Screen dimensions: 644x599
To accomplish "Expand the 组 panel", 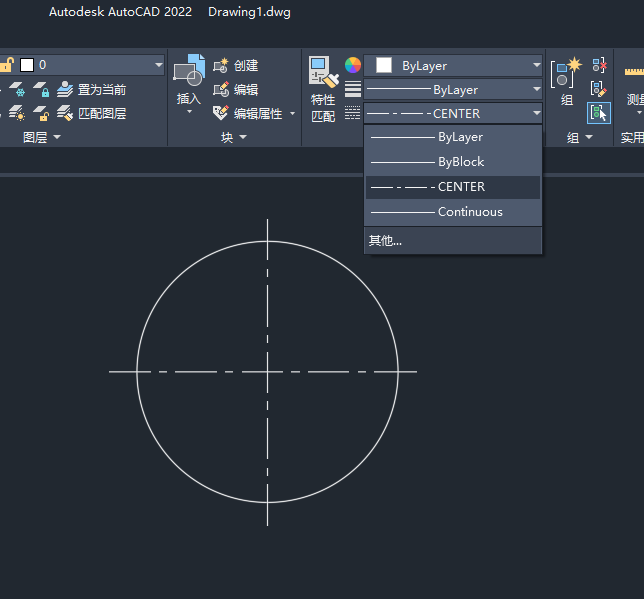I will [x=580, y=137].
